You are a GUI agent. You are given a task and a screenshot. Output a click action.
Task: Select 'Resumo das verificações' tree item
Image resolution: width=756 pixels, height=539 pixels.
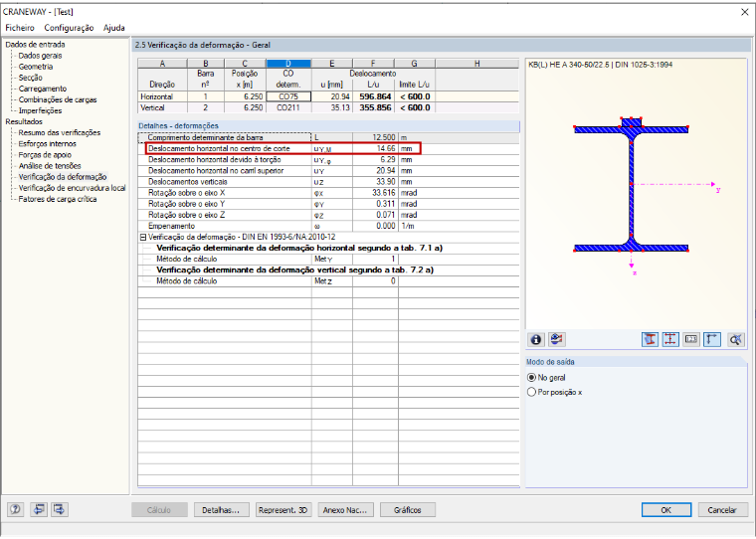[x=60, y=132]
